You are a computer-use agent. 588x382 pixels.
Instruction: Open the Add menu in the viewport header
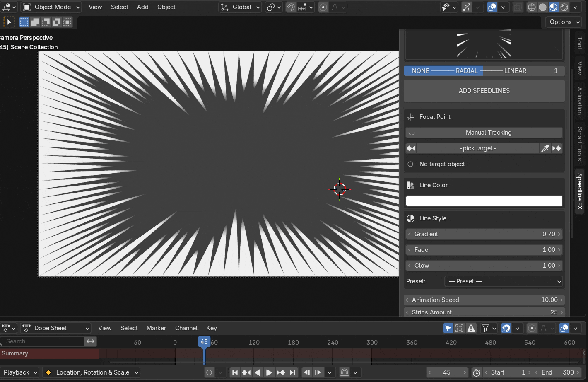(x=143, y=7)
